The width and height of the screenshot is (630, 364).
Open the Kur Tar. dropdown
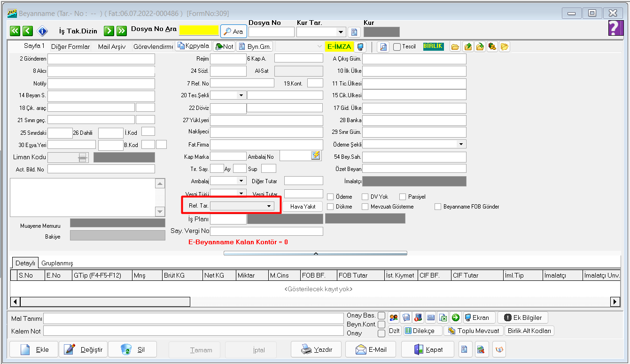pos(341,32)
